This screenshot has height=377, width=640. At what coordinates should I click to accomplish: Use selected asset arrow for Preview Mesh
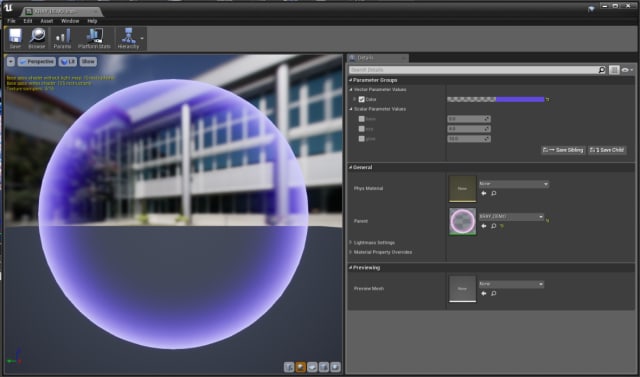(x=484, y=293)
